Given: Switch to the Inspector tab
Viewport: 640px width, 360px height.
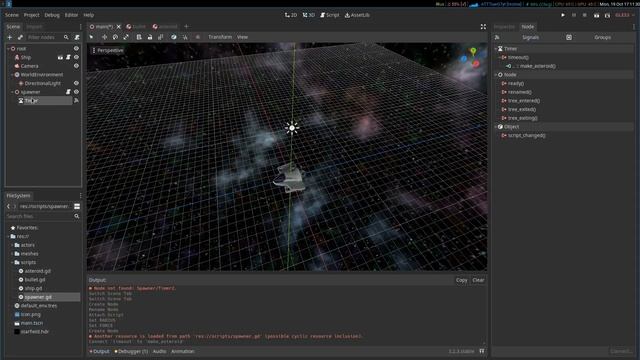Looking at the screenshot, I should 504,27.
